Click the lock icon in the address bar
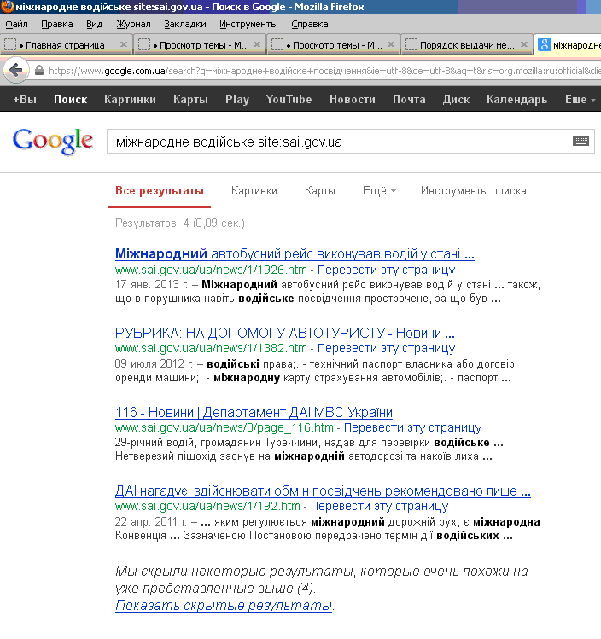Image resolution: width=601 pixels, height=639 pixels. point(39,71)
